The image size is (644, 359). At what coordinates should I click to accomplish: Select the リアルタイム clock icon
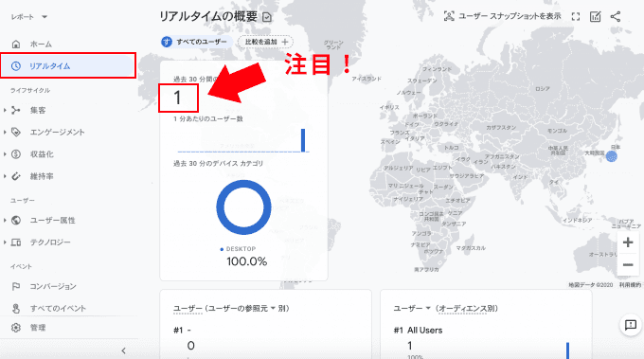(16, 65)
